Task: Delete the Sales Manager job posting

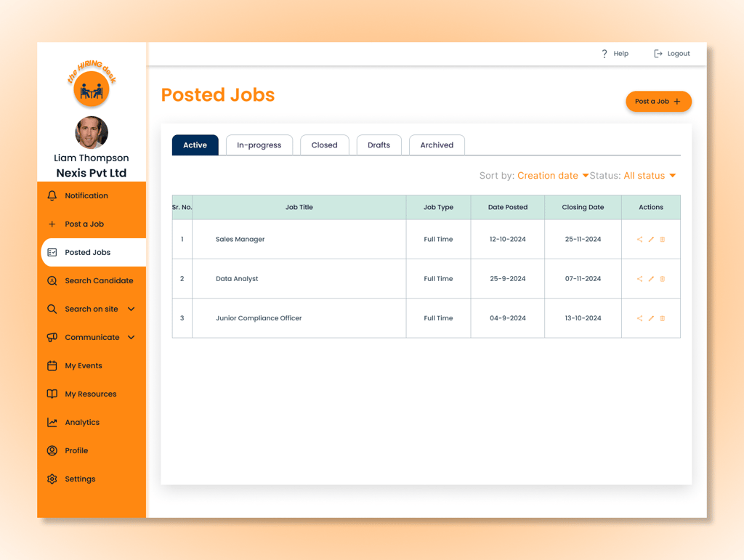Action: point(663,240)
